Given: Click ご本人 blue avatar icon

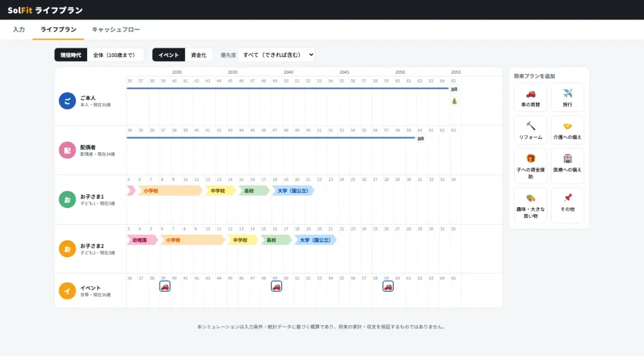Looking at the screenshot, I should (x=67, y=101).
